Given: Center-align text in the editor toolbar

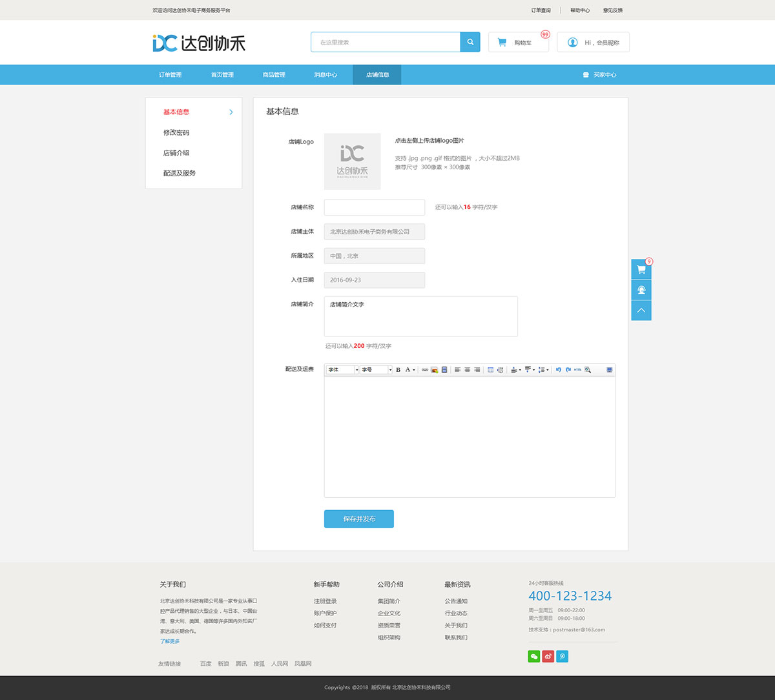Looking at the screenshot, I should [466, 369].
